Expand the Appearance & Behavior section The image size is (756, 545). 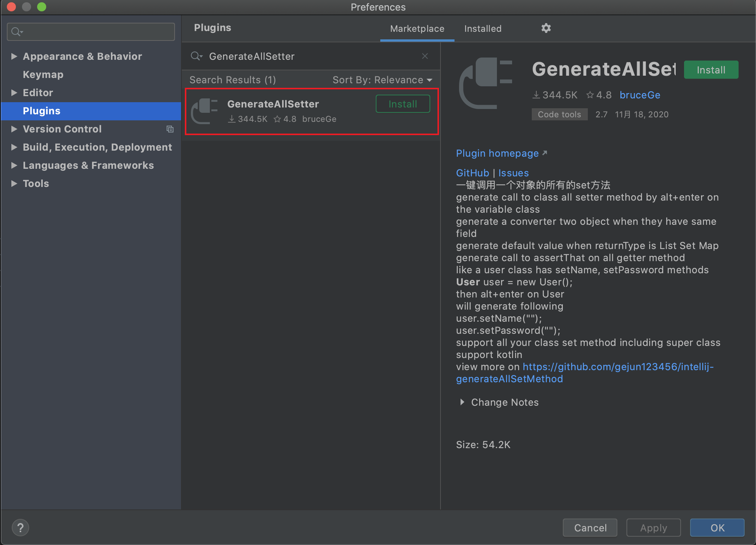pos(14,56)
